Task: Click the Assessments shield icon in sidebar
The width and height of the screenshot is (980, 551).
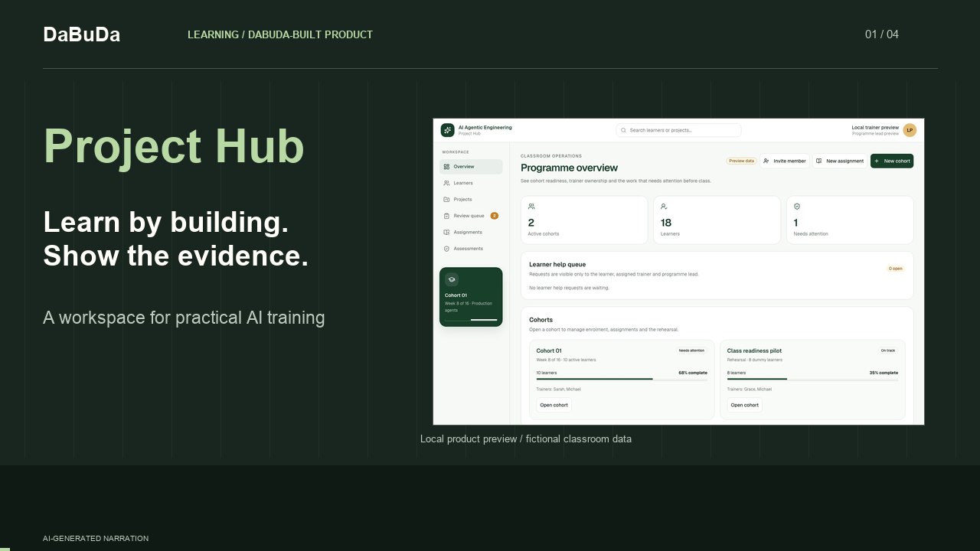Action: [446, 249]
